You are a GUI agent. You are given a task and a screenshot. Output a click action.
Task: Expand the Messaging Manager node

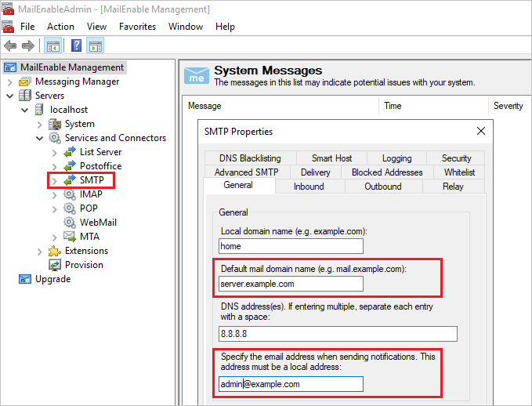9,82
